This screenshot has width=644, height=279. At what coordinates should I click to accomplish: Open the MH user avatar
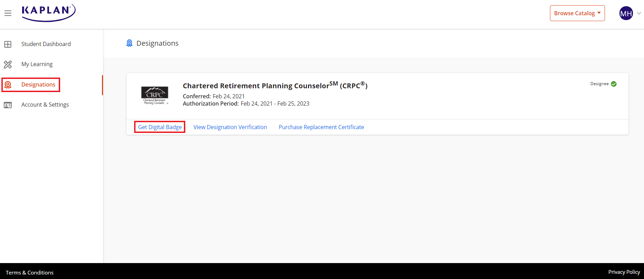[626, 13]
